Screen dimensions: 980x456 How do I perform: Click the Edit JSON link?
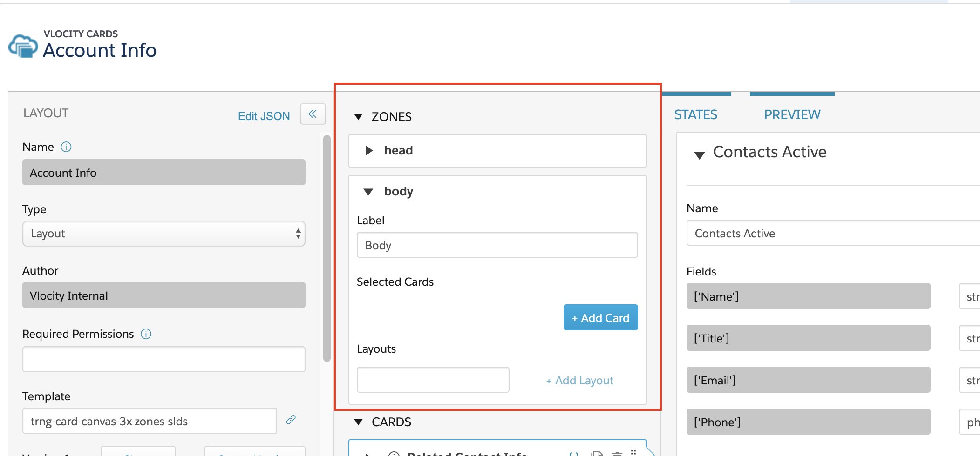pyautogui.click(x=264, y=116)
